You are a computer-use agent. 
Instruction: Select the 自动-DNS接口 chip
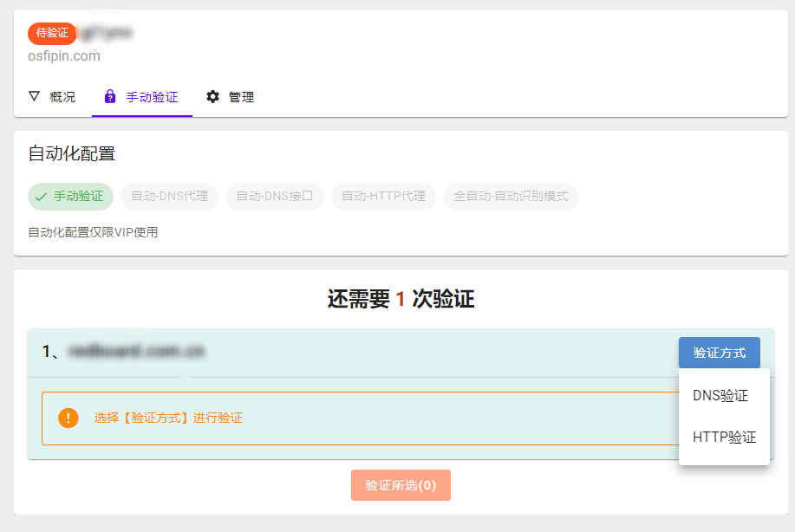click(275, 197)
